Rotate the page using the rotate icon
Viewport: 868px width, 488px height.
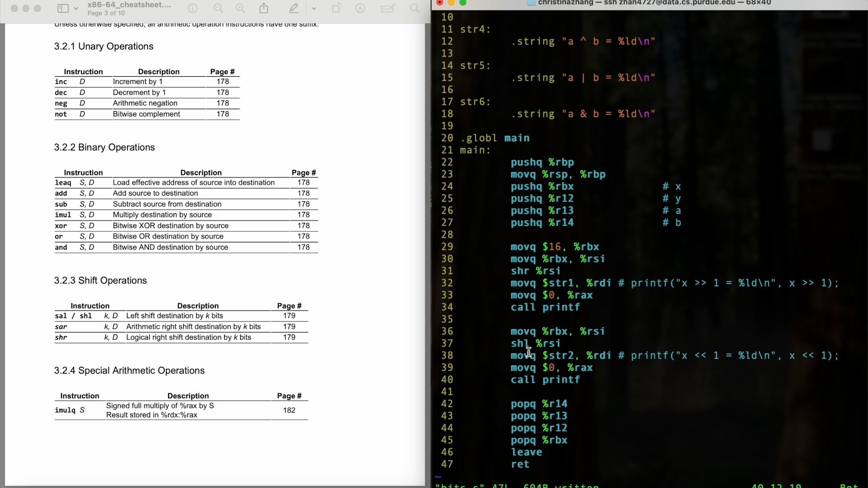336,8
